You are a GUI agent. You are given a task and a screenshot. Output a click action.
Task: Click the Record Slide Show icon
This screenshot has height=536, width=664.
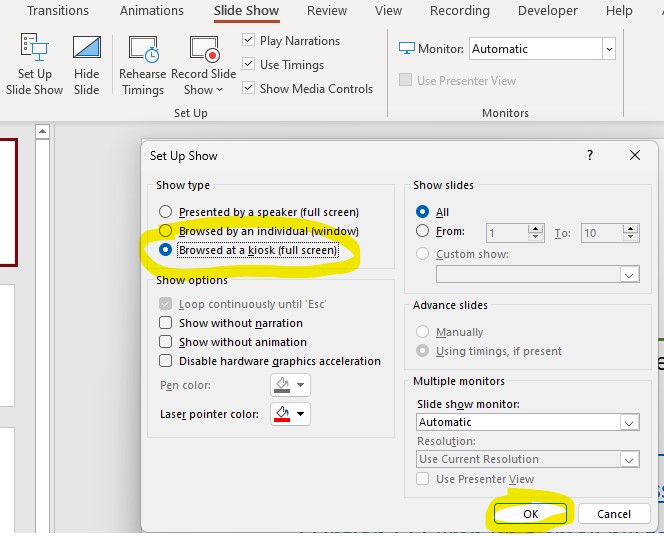203,50
